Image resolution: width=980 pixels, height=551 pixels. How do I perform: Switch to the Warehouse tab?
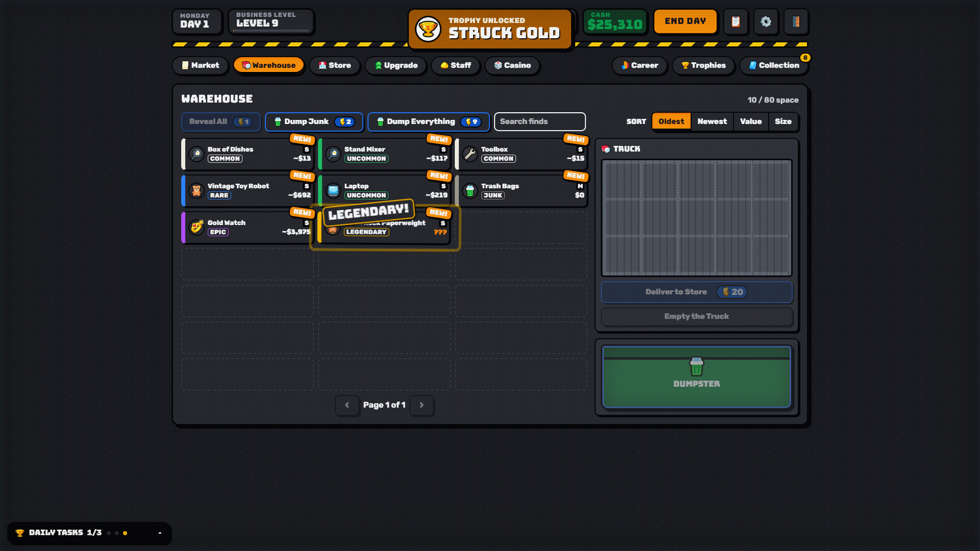(268, 65)
